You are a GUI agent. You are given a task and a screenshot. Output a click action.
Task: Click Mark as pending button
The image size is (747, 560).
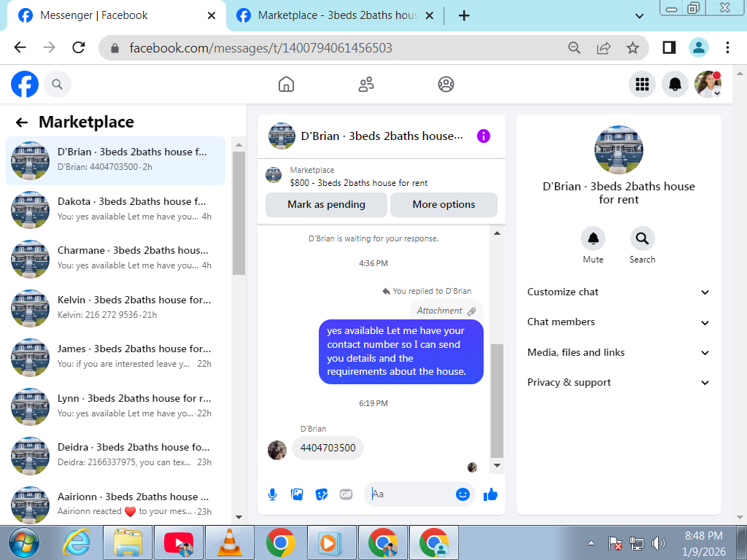tap(326, 205)
